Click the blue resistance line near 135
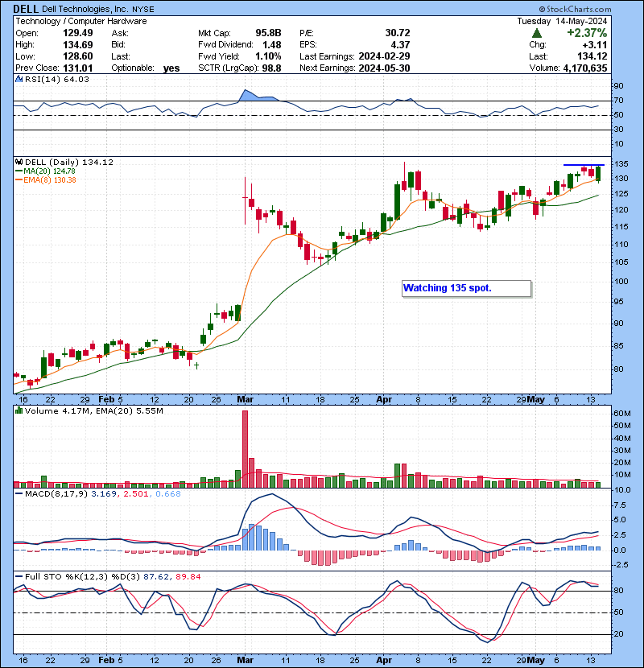Image resolution: width=644 pixels, height=668 pixels. (x=584, y=165)
